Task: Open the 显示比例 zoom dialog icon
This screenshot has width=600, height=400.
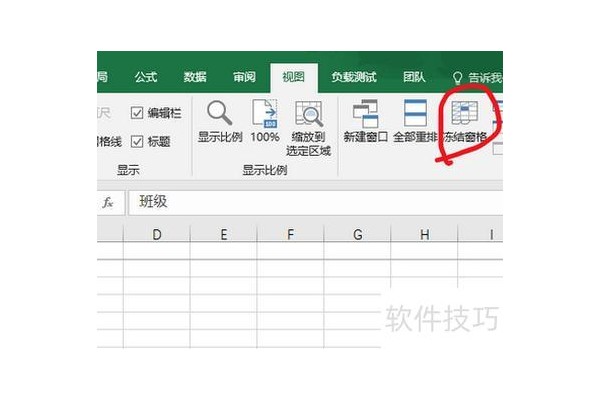Action: click(220, 113)
